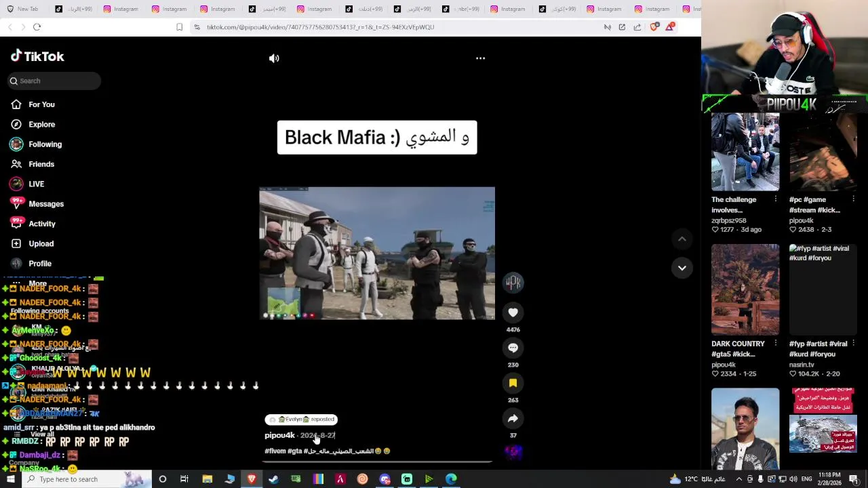Open the volume control in tray

tap(793, 479)
